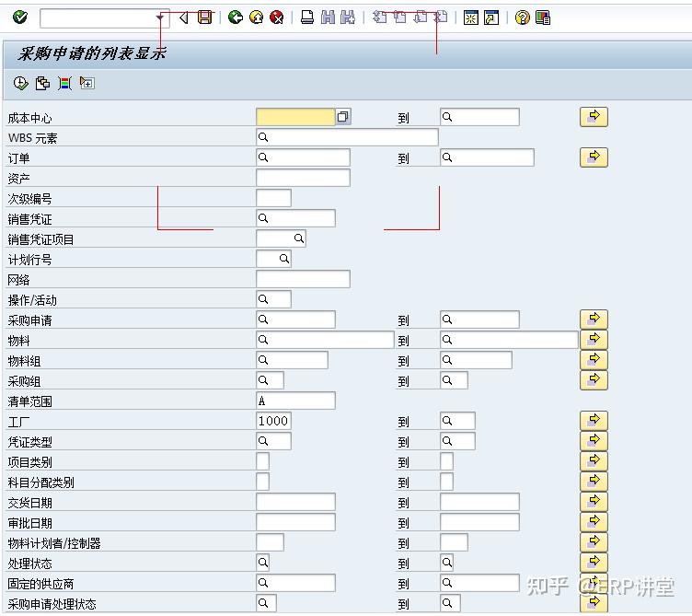This screenshot has width=692, height=616.
Task: Click the 清单范围 field containing A
Action: pyautogui.click(x=295, y=401)
